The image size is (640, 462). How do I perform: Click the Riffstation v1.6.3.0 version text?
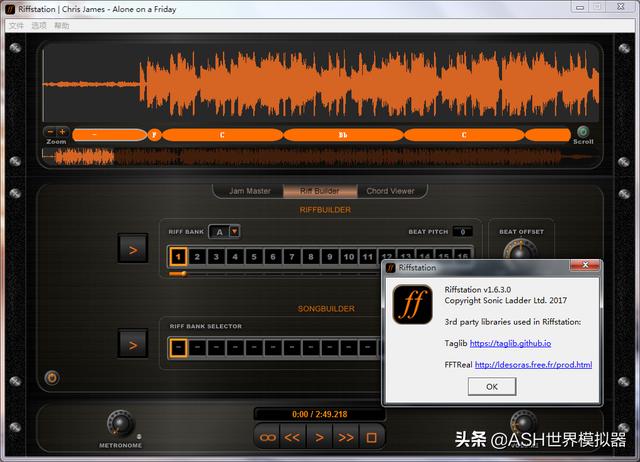tap(478, 289)
